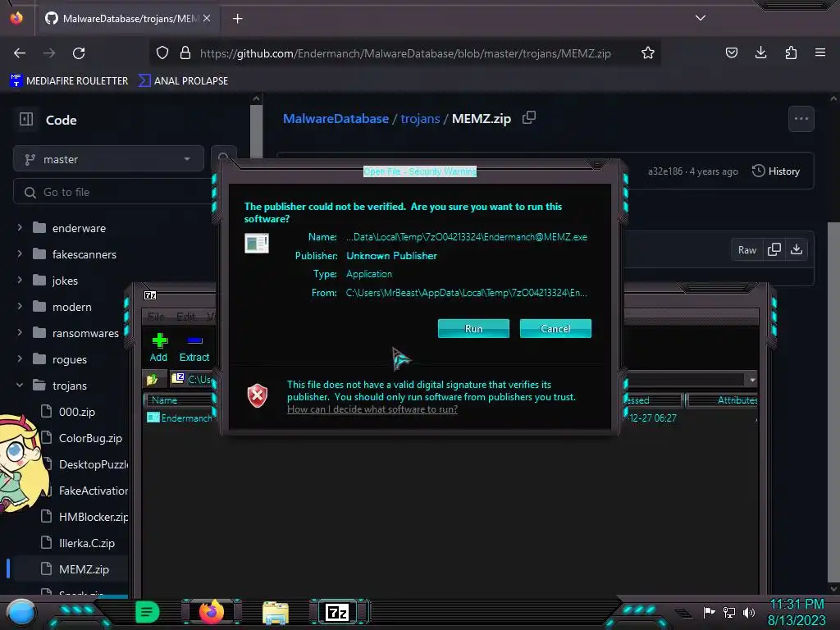The width and height of the screenshot is (840, 630).
Task: Click the network tray icon
Action: coord(729,612)
